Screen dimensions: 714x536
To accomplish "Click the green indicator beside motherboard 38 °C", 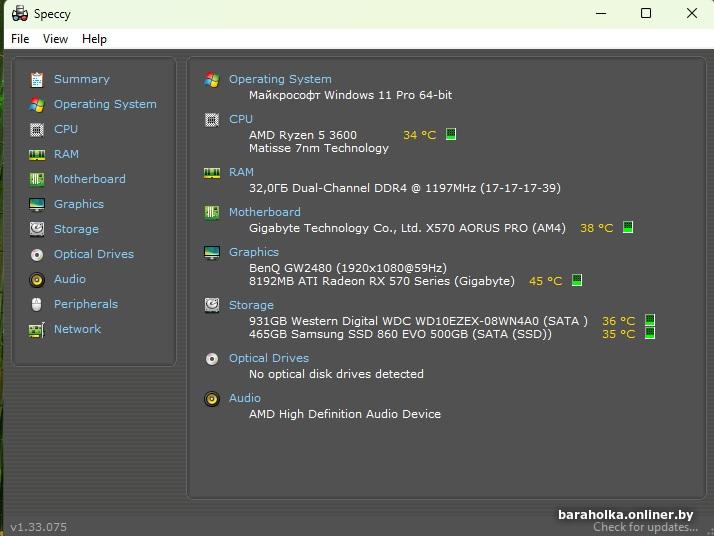I will click(628, 227).
